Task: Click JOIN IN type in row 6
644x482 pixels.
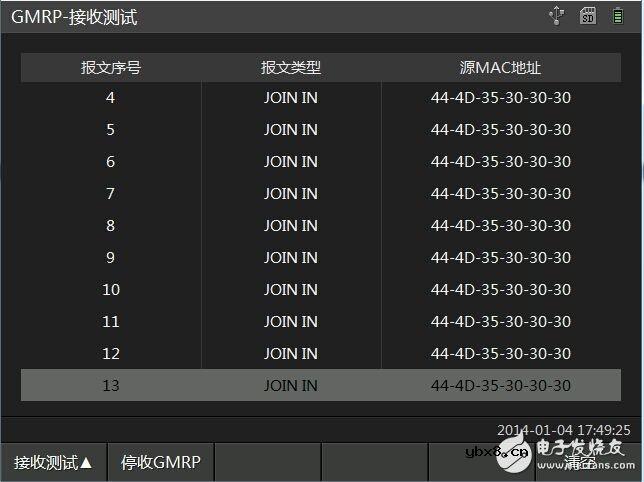Action: tap(291, 162)
